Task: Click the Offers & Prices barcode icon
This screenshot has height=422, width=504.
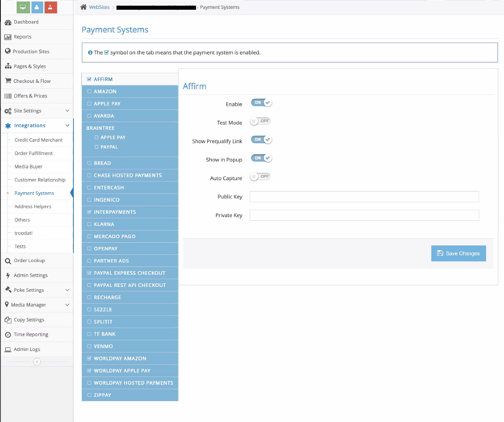Action: click(x=8, y=96)
